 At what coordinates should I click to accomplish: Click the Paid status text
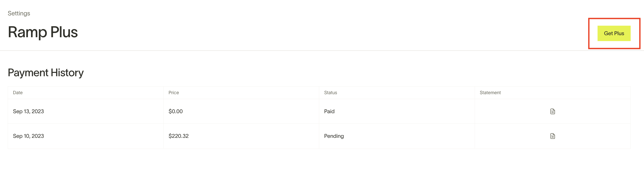pos(329,111)
